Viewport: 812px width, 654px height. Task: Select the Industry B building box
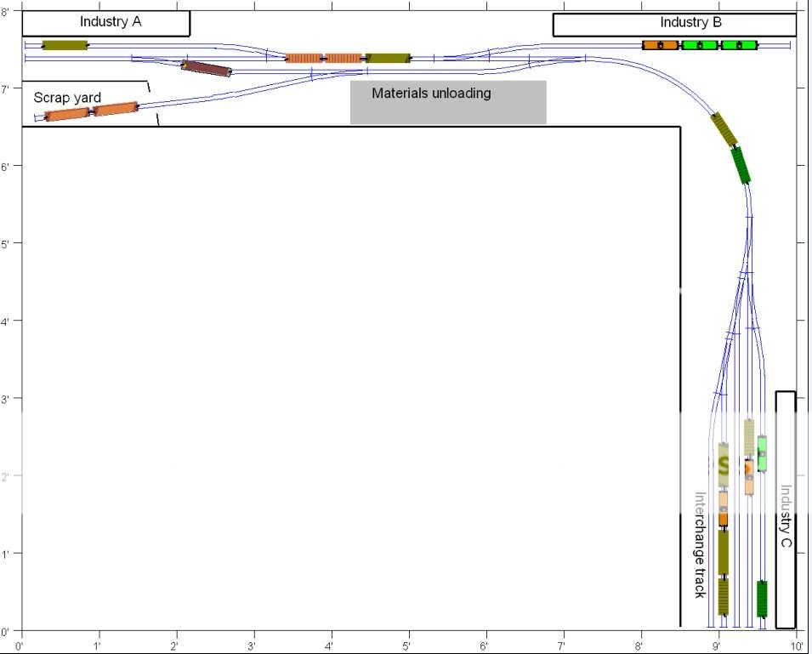click(690, 23)
